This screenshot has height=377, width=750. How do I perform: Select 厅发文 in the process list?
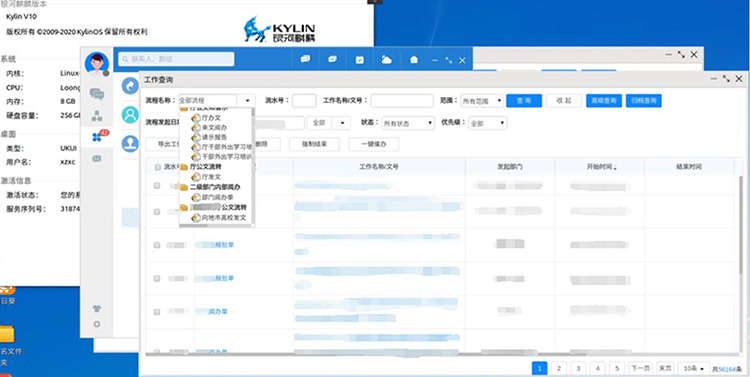point(211,177)
